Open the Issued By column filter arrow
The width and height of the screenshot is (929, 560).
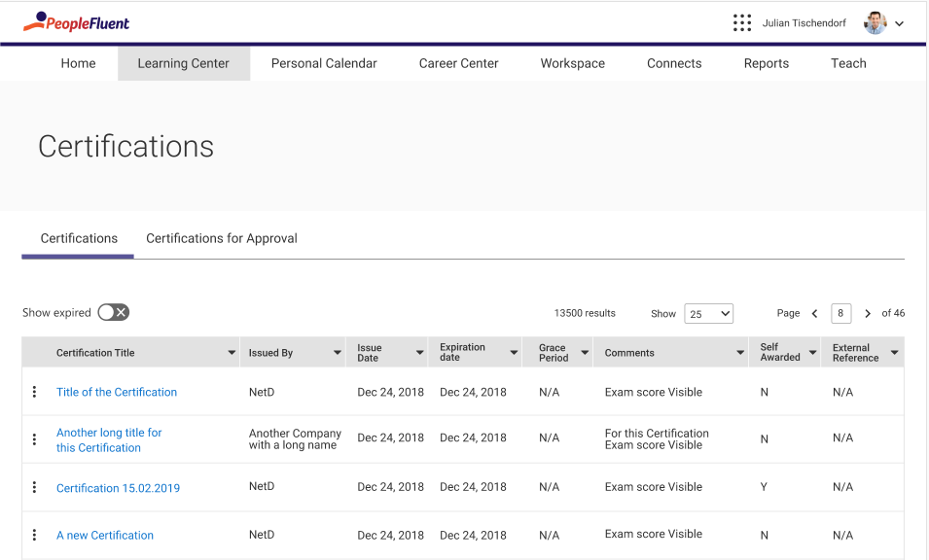tap(338, 353)
